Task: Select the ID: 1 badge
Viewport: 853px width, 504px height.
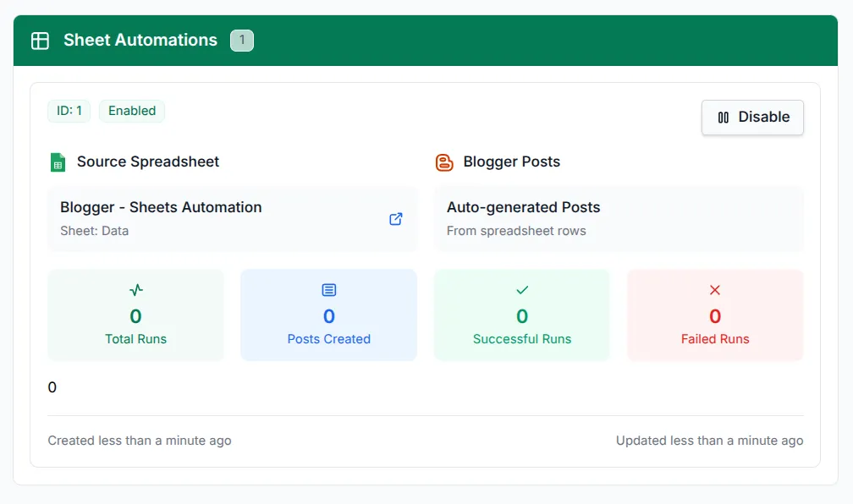Action: [x=69, y=111]
